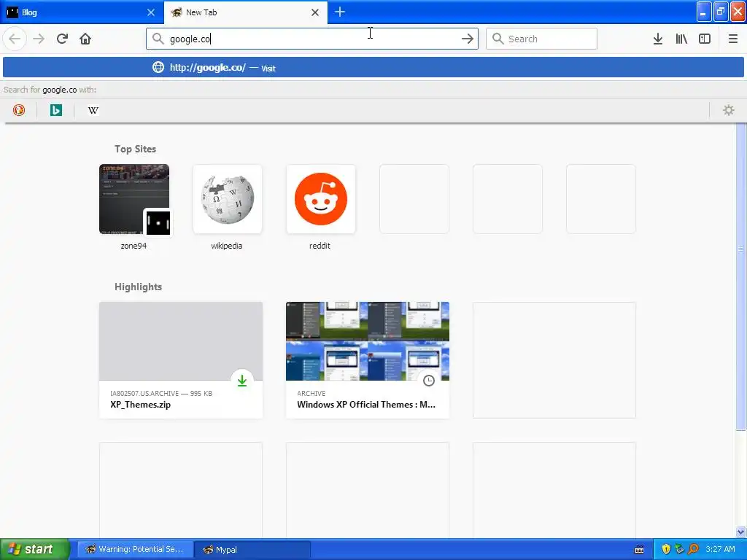Switch to Warning: Potential Se... taskbar window
Viewport: 747px width, 560px height.
(135, 549)
